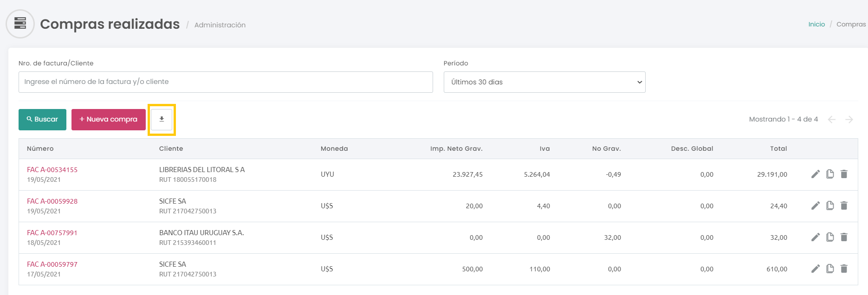868x295 pixels.
Task: Click Iva value 110,00
Action: (539, 269)
